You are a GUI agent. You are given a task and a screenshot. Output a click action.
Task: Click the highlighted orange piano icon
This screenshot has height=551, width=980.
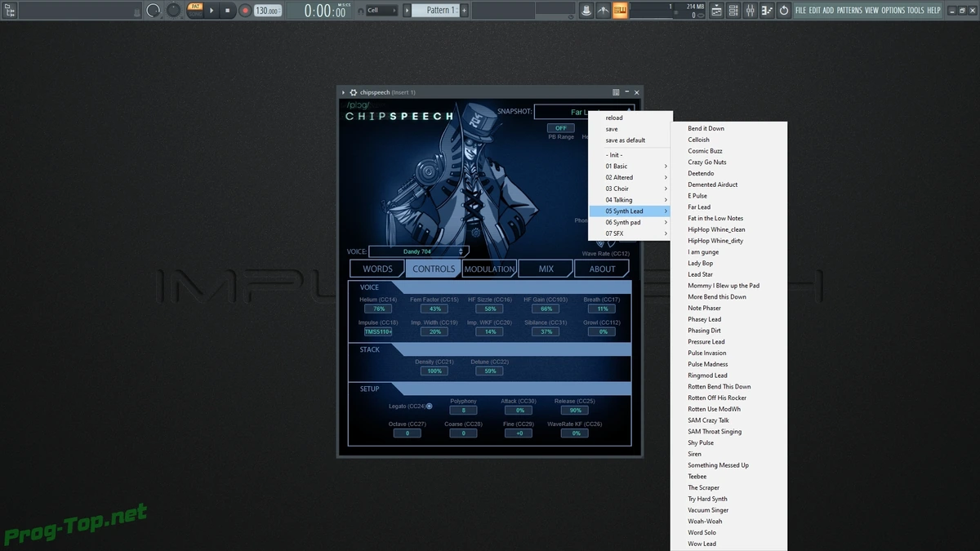coord(621,11)
